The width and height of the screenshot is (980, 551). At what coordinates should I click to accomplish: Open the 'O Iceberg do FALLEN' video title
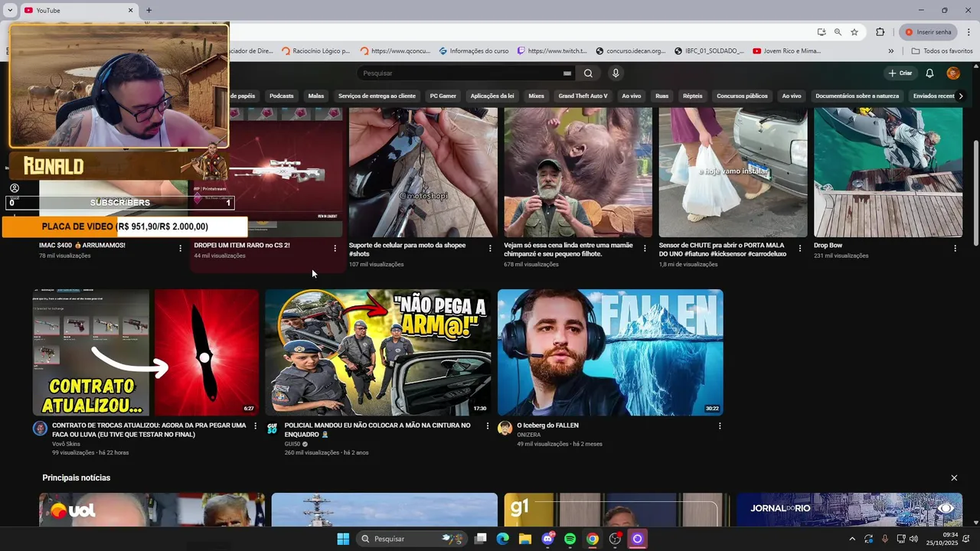(547, 425)
